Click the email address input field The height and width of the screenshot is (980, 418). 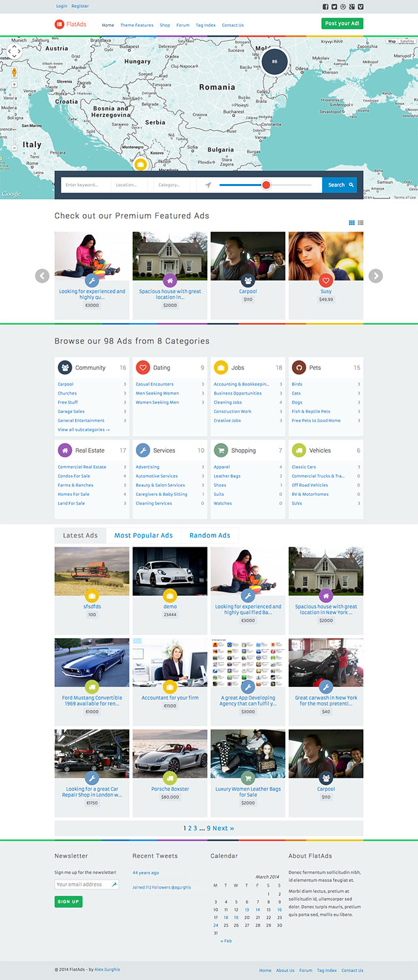[x=83, y=885]
